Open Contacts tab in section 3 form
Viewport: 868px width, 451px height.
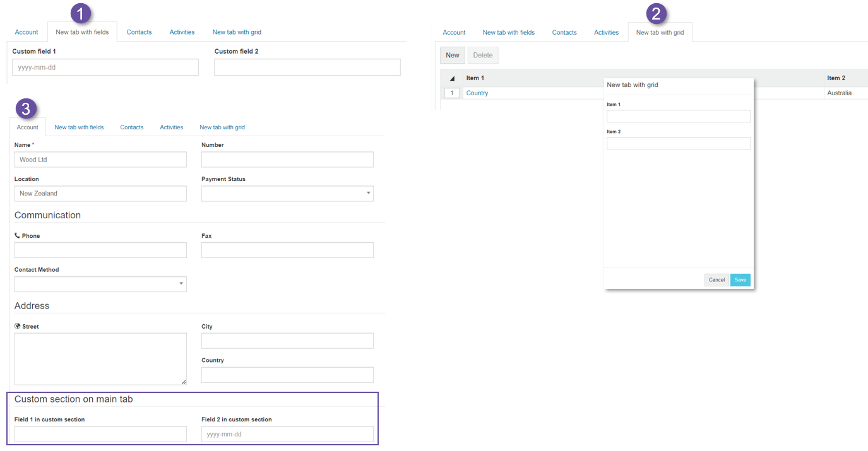pos(131,127)
